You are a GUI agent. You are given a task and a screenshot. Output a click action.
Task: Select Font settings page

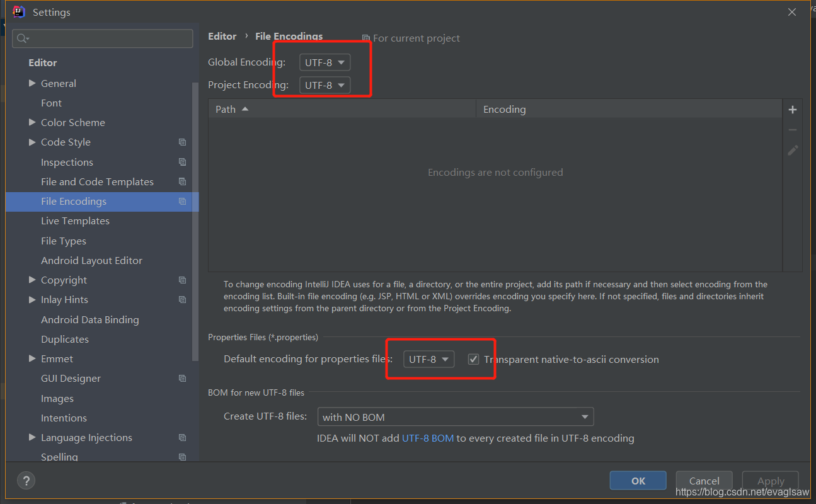[x=51, y=103]
